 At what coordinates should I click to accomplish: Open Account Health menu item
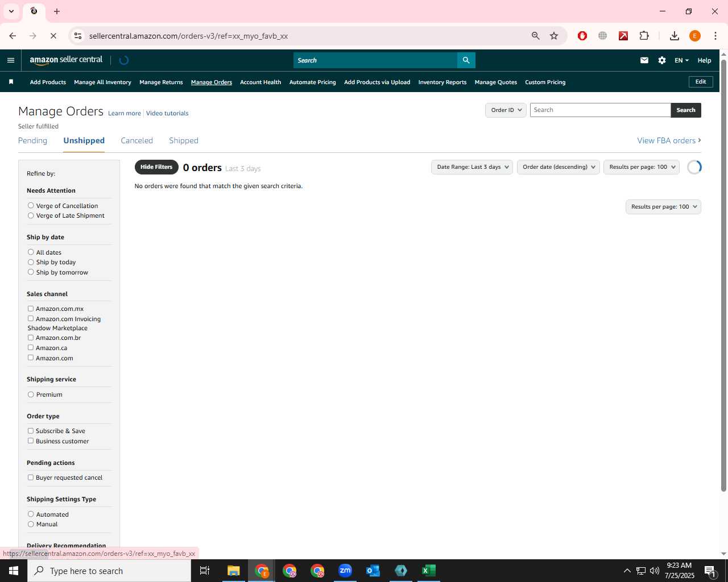coord(260,82)
